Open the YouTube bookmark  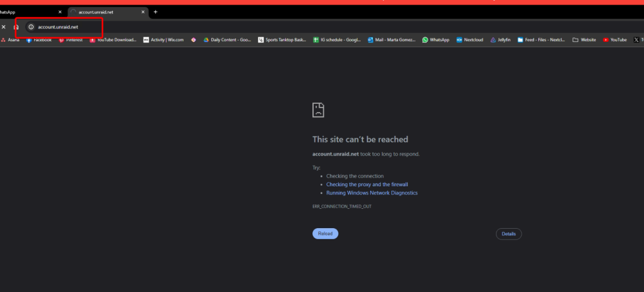pyautogui.click(x=615, y=40)
